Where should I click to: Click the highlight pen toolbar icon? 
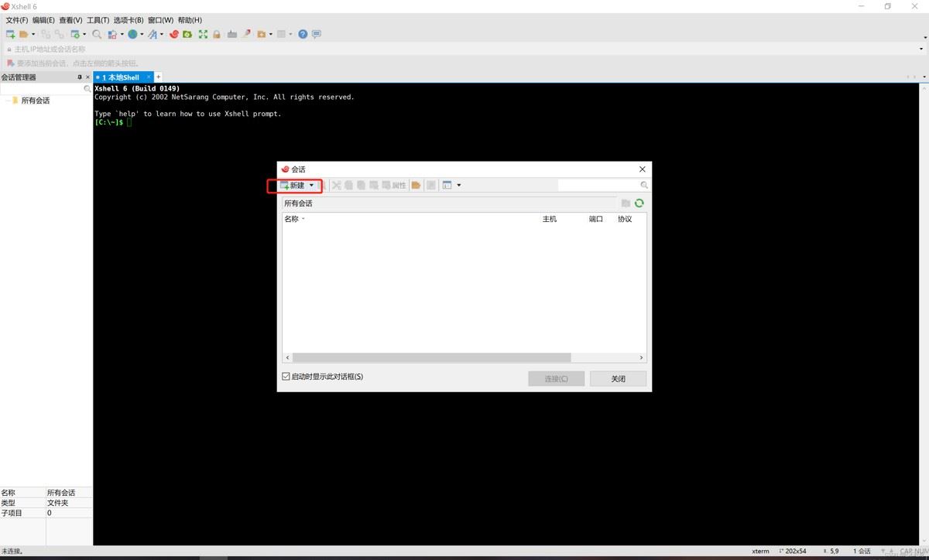(247, 34)
